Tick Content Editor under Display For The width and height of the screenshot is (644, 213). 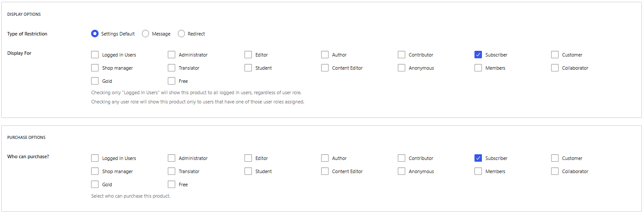(x=325, y=68)
